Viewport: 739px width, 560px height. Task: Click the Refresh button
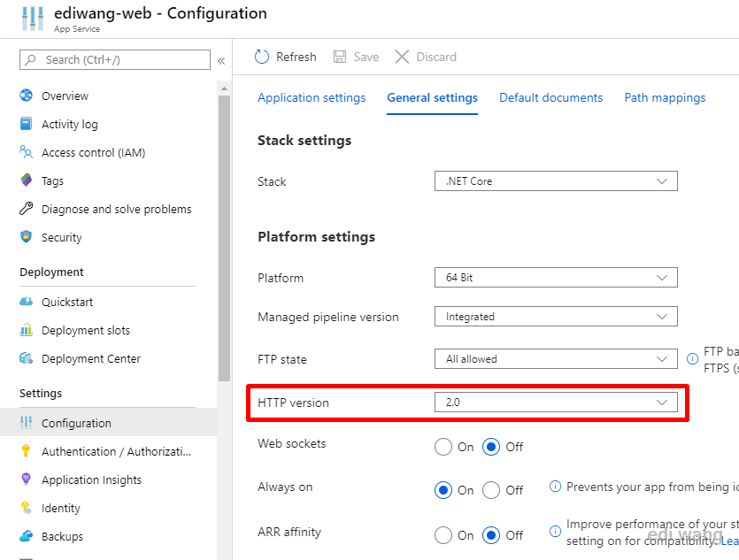286,57
